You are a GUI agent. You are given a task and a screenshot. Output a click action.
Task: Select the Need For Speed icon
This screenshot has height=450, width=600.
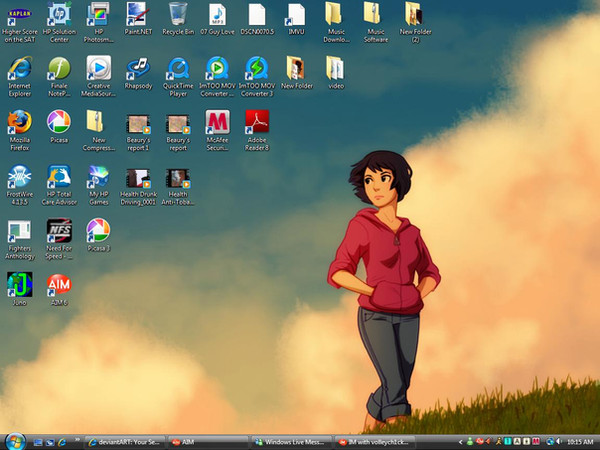coord(59,232)
